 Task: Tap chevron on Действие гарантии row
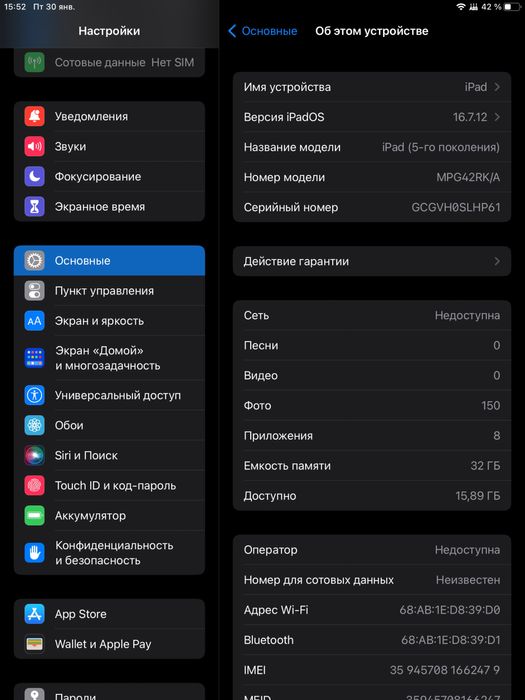(x=497, y=261)
